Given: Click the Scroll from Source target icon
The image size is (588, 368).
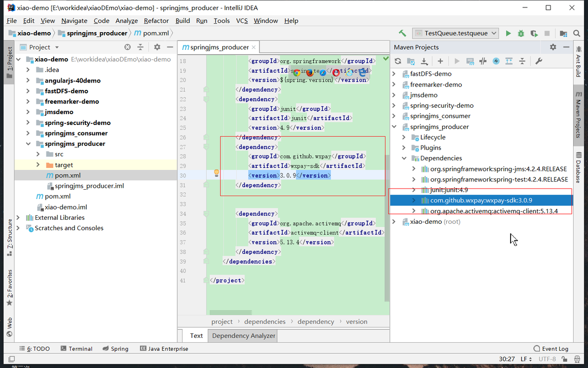Looking at the screenshot, I should pyautogui.click(x=127, y=47).
